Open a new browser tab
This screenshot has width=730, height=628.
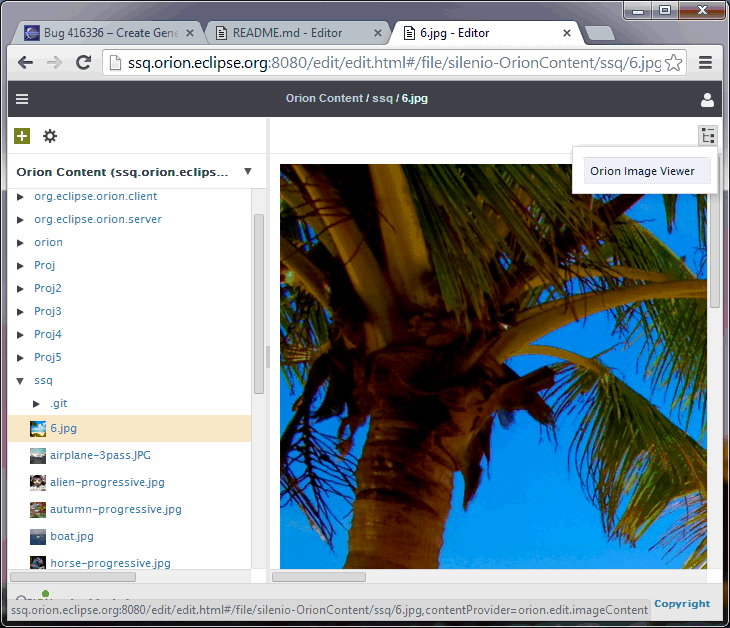pyautogui.click(x=600, y=33)
